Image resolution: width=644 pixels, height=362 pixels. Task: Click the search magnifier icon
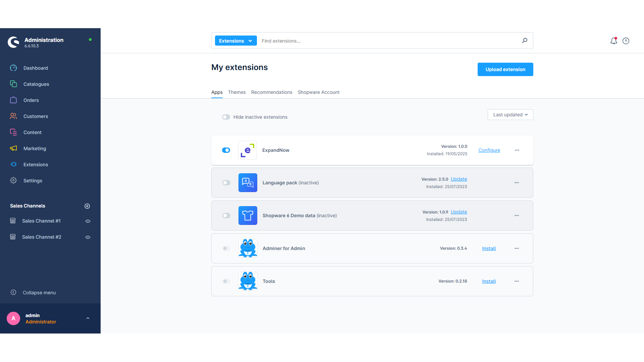tap(525, 41)
